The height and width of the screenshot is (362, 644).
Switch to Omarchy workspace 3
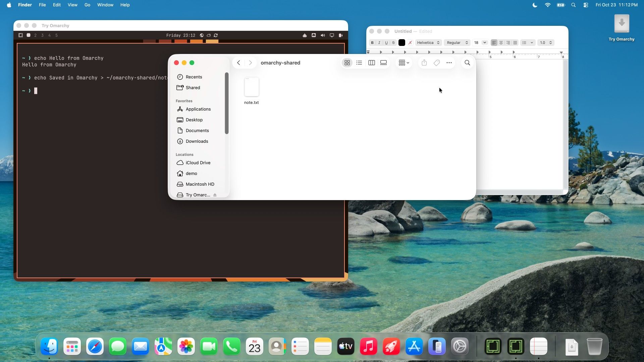[42, 35]
